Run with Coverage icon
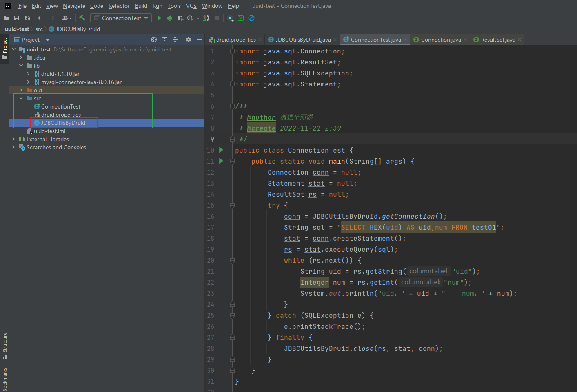The height and width of the screenshot is (392, 577). click(x=180, y=18)
